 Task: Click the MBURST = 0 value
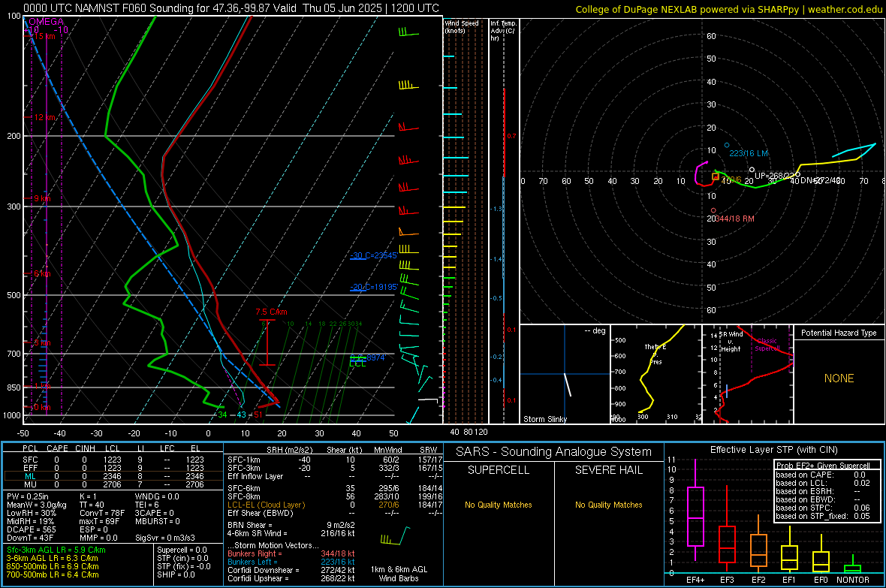point(158,521)
